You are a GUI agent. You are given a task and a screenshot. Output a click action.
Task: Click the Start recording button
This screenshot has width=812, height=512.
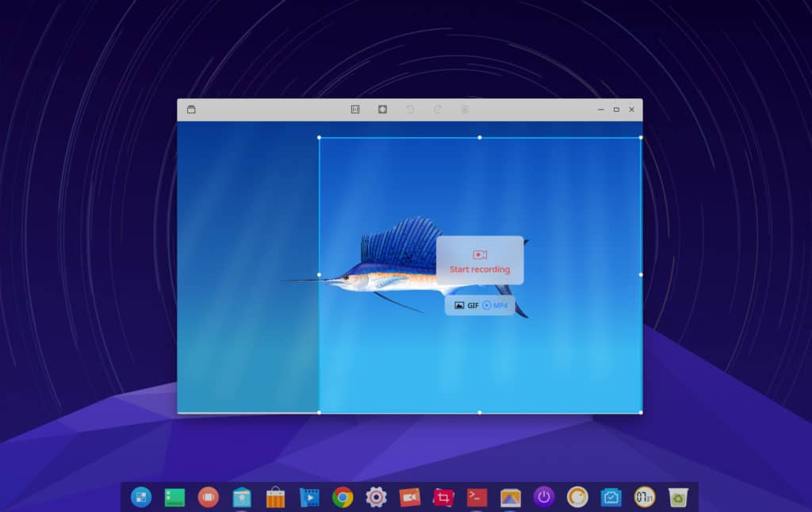point(480,261)
